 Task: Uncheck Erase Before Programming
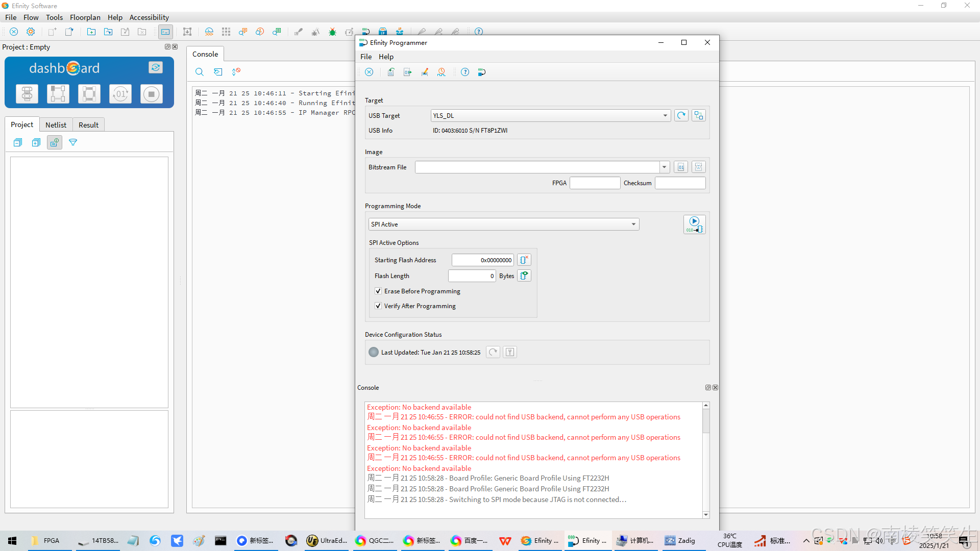pyautogui.click(x=378, y=291)
